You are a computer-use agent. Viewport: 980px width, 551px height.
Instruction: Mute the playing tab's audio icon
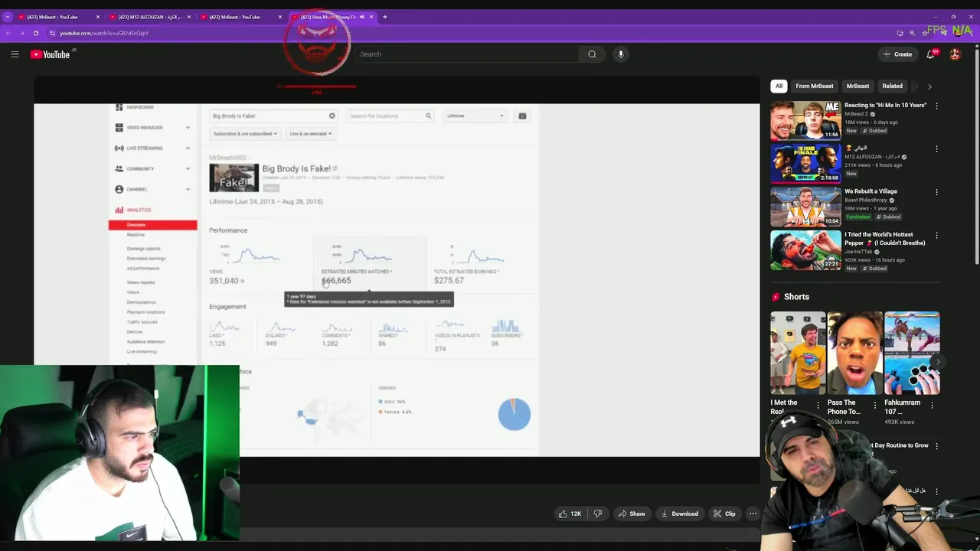(362, 17)
